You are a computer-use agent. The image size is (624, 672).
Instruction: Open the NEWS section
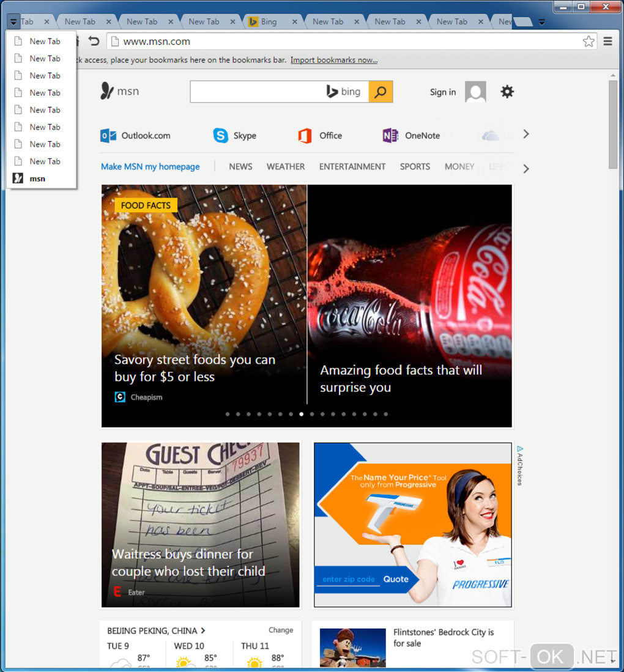point(240,167)
